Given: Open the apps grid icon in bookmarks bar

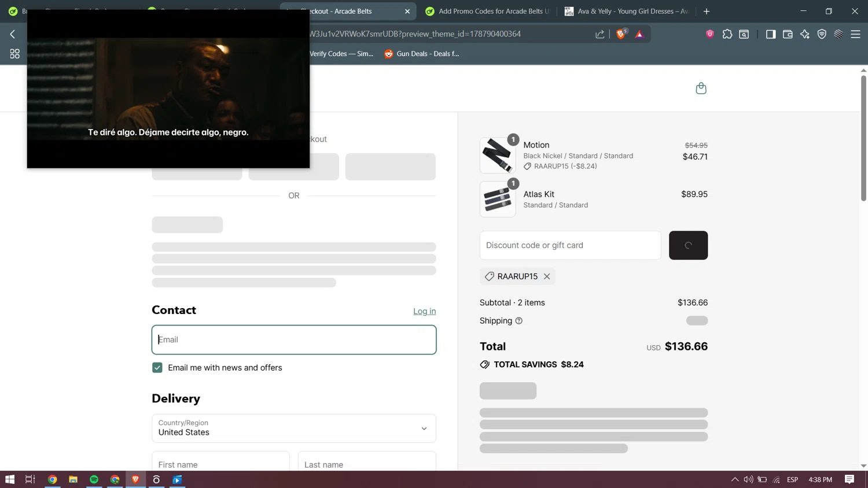Looking at the screenshot, I should (x=15, y=54).
